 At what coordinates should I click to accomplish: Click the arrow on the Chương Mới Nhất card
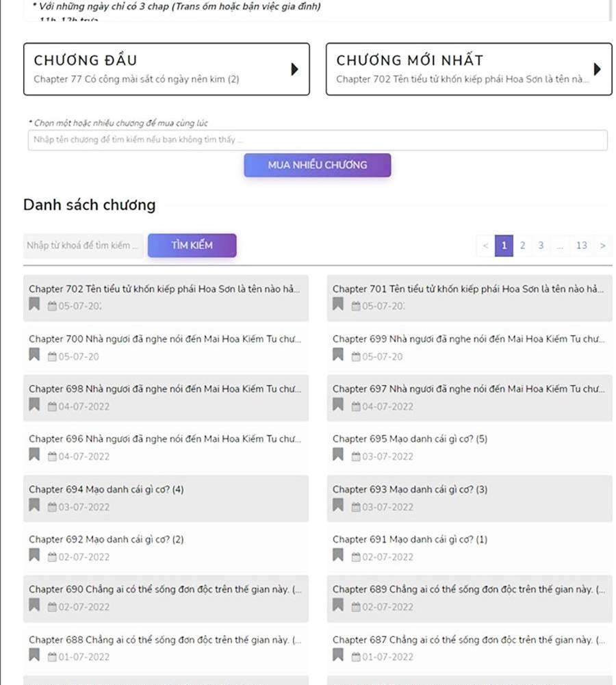597,69
